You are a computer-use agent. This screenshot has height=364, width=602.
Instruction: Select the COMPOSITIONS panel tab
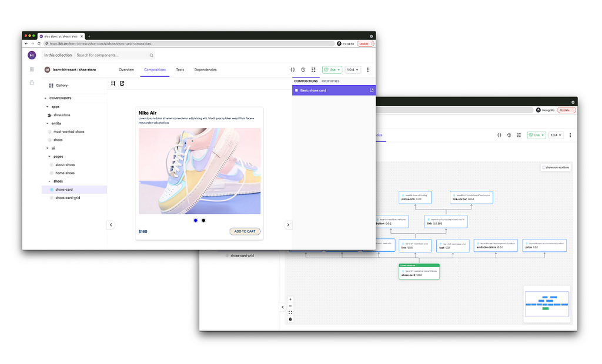tap(306, 82)
